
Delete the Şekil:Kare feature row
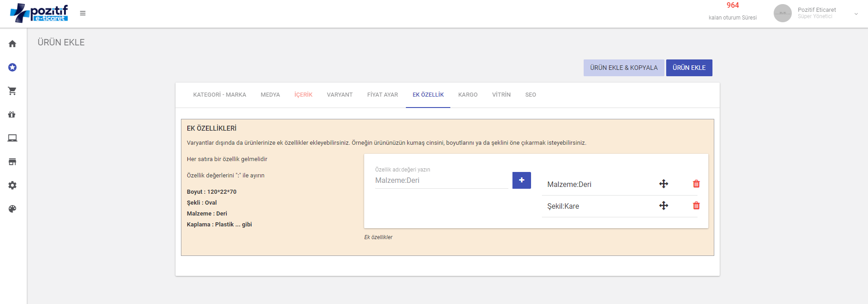coord(696,206)
